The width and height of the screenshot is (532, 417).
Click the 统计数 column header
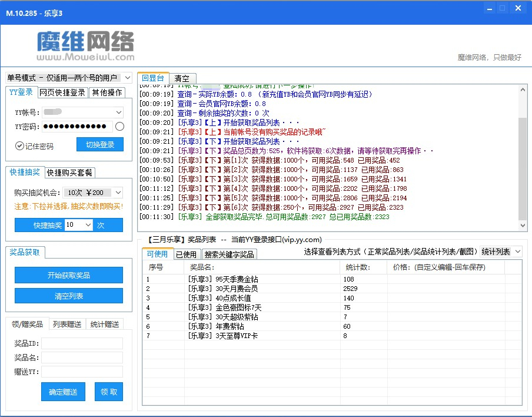click(363, 267)
